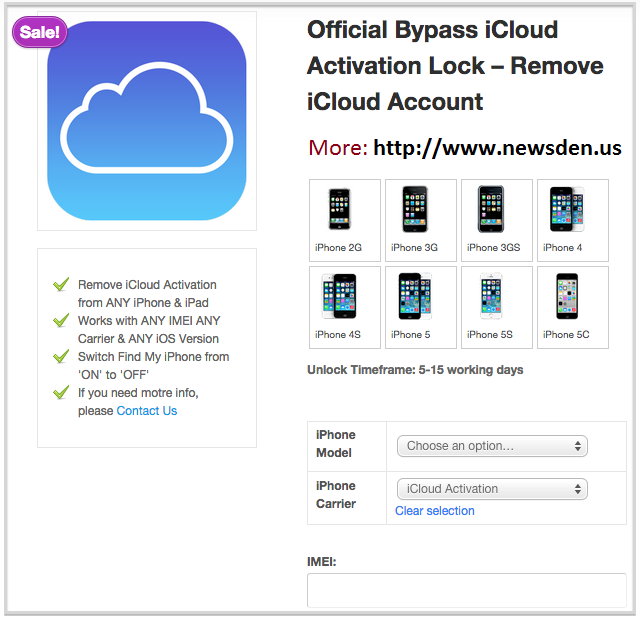This screenshot has width=640, height=617.
Task: Click the 'iPhone Model' label
Action: click(336, 444)
